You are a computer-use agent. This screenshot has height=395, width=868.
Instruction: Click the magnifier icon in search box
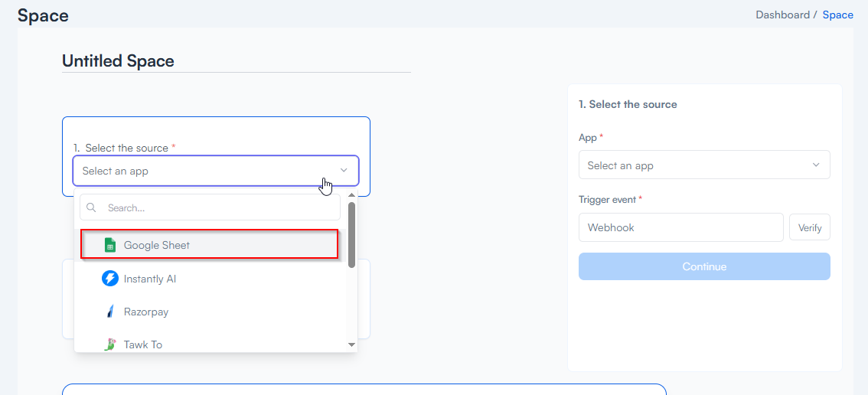point(91,207)
